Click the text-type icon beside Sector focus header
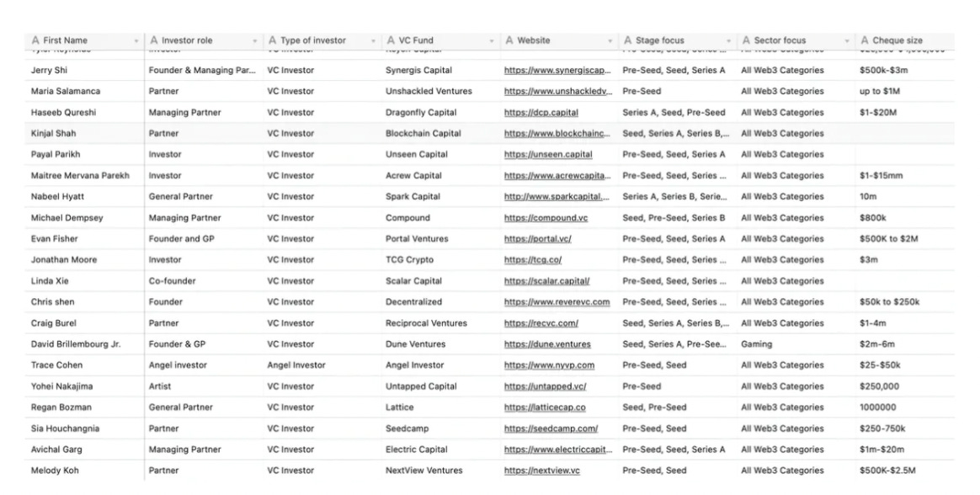This screenshot has width=980, height=495. (x=746, y=40)
